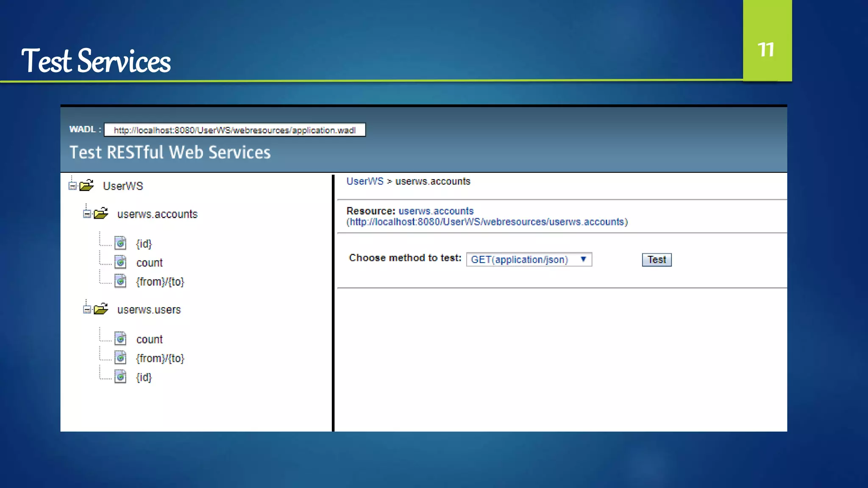This screenshot has width=868, height=488.
Task: Click the Choose method to test label
Action: click(405, 258)
